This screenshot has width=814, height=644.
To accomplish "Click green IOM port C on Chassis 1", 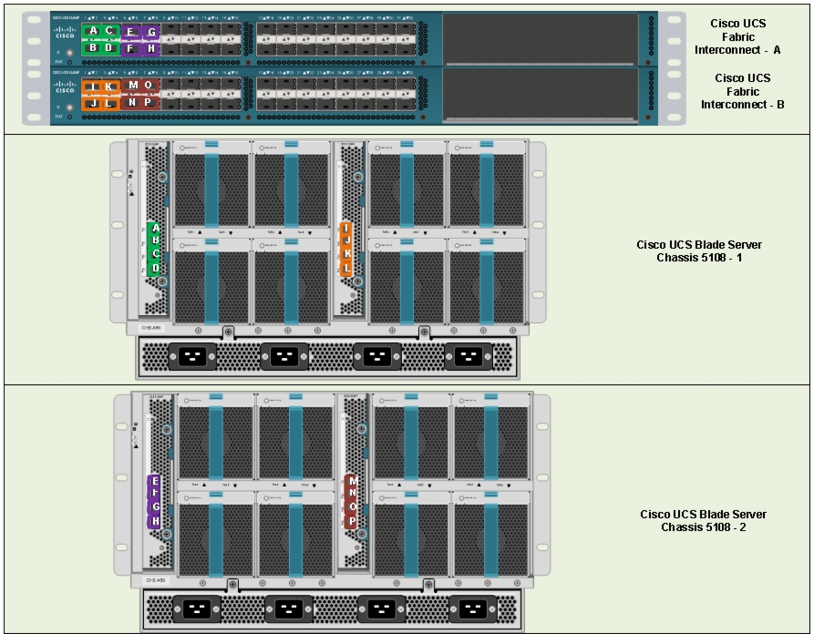I will click(155, 254).
